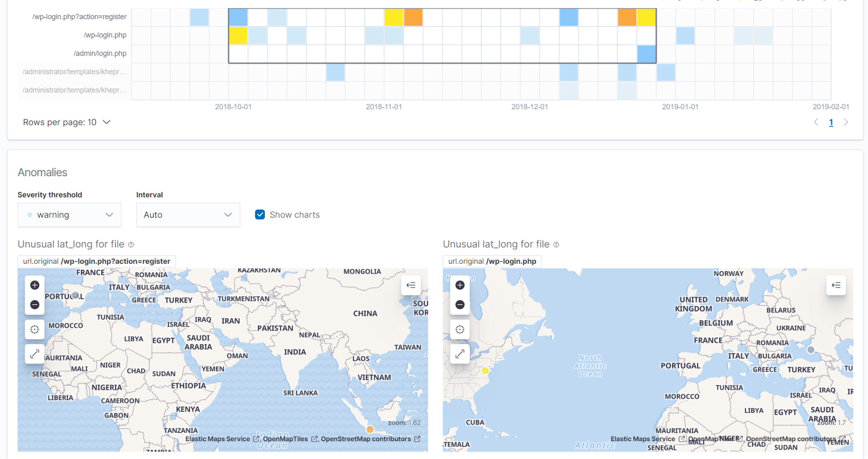Click the next page arrow
The image size is (868, 459).
pos(846,122)
